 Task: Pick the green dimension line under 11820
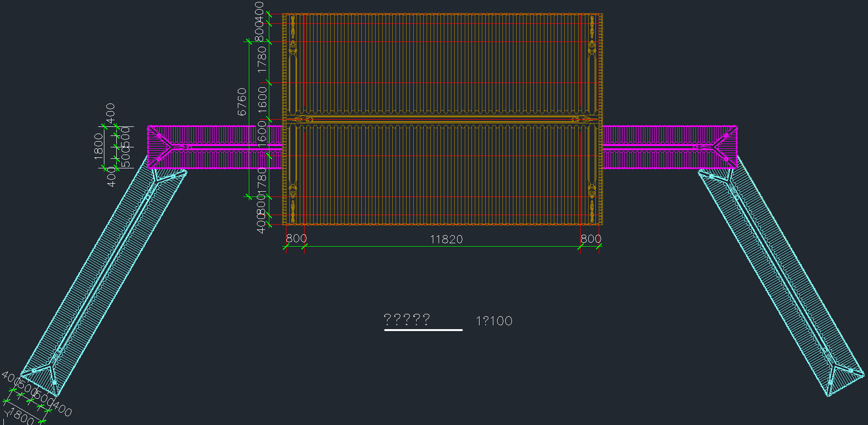click(x=442, y=247)
